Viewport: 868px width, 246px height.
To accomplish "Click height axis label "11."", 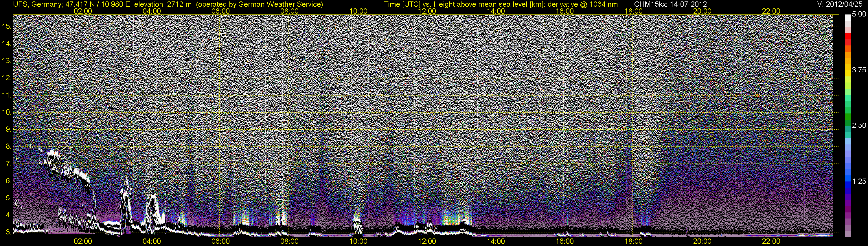I will (x=7, y=96).
